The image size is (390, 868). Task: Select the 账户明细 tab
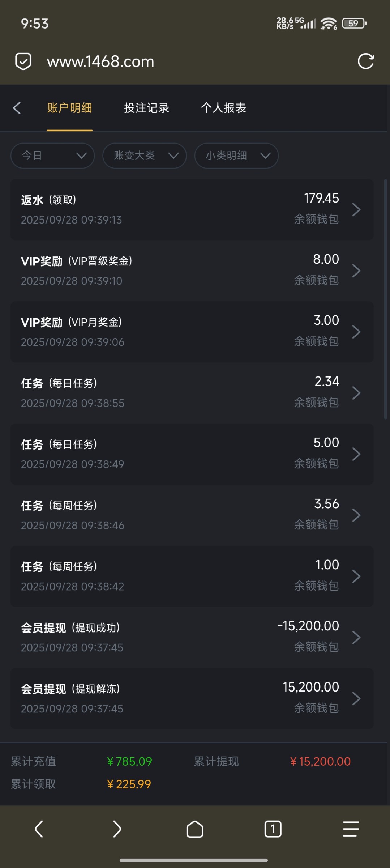coord(69,108)
